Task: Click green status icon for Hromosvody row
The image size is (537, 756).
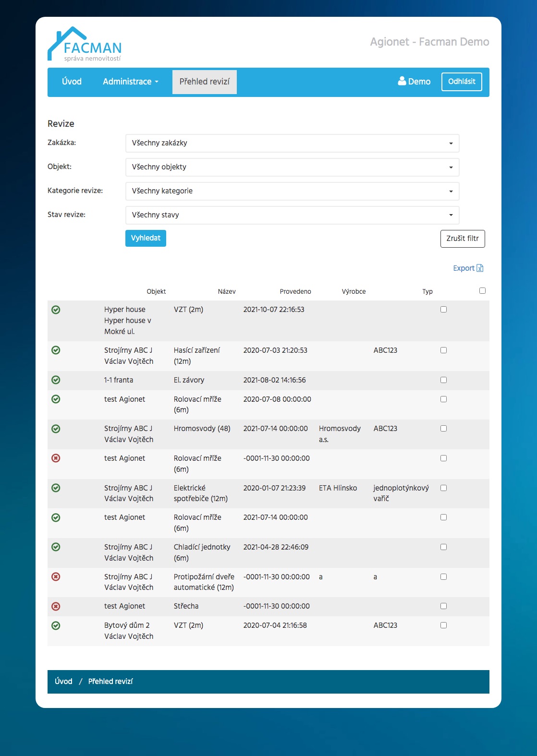Action: coord(56,429)
